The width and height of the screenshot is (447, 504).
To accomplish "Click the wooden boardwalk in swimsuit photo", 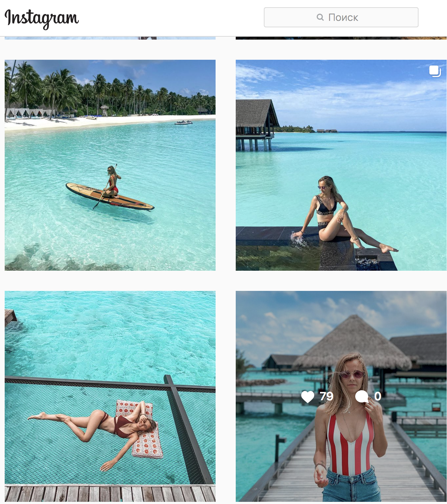I will [288, 464].
